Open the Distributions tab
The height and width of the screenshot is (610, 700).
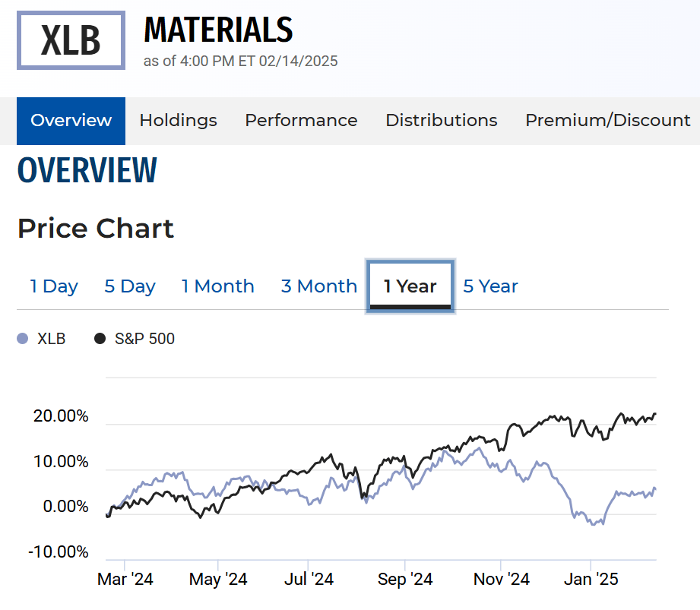pos(441,121)
